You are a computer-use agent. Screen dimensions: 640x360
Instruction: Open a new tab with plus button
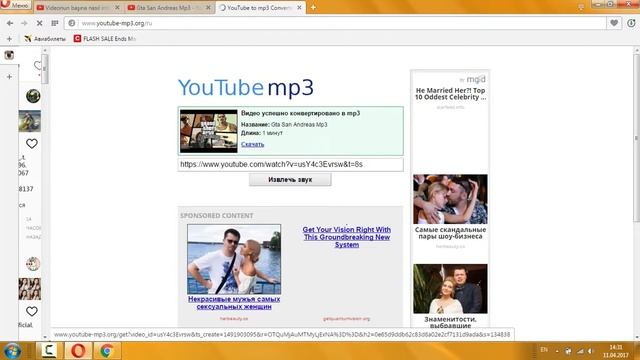point(313,7)
